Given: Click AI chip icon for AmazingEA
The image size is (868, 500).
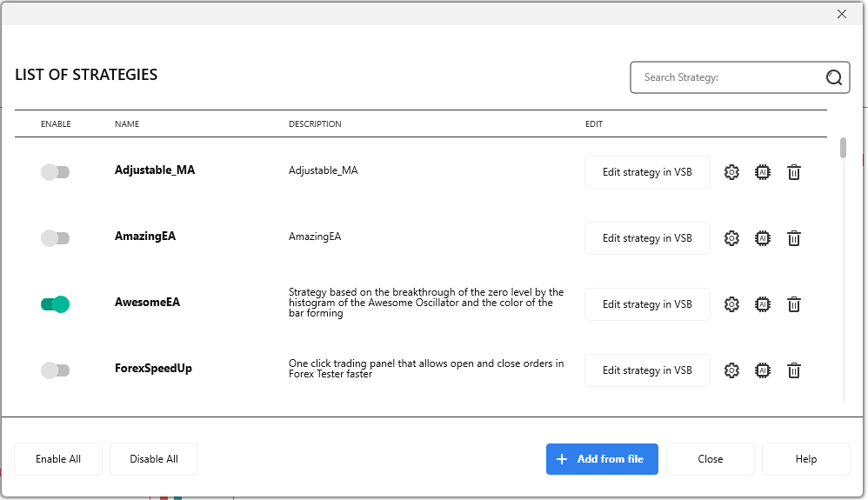Looking at the screenshot, I should [x=763, y=238].
